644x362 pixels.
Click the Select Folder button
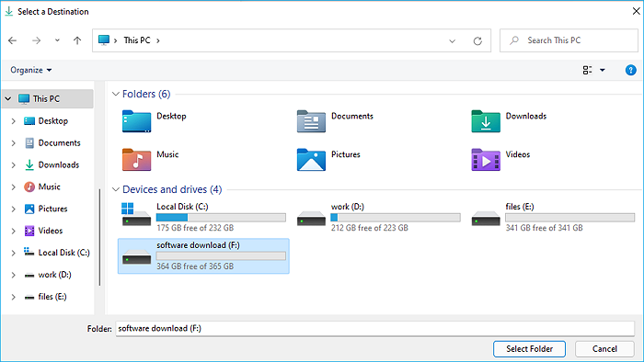[529, 349]
